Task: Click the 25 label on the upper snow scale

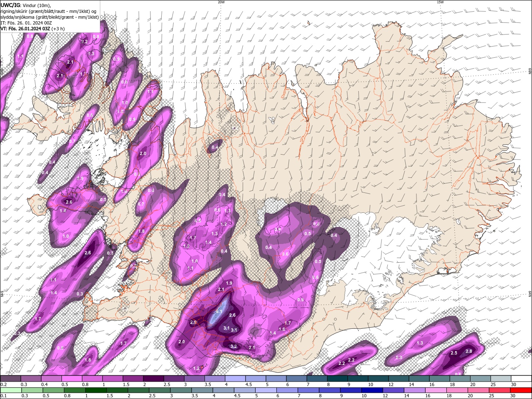Action: coord(493,384)
